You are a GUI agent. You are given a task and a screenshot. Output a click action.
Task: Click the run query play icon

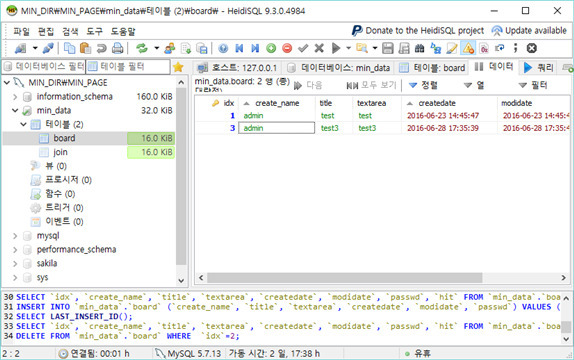tap(336, 48)
